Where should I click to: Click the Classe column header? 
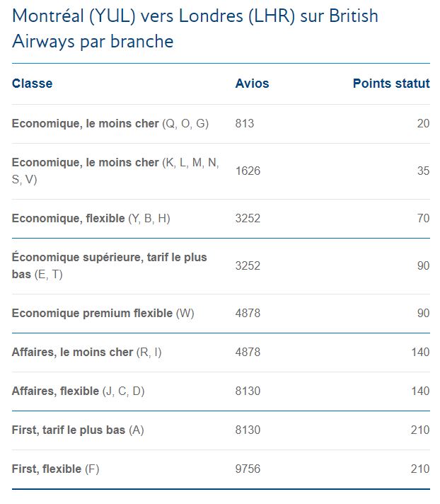32,84
